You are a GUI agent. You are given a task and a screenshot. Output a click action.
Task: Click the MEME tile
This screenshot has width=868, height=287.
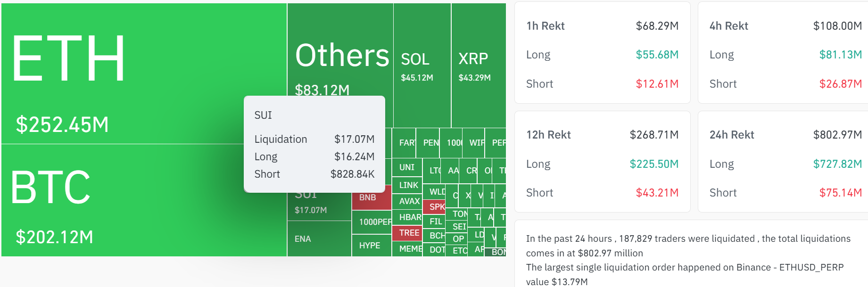(x=407, y=249)
